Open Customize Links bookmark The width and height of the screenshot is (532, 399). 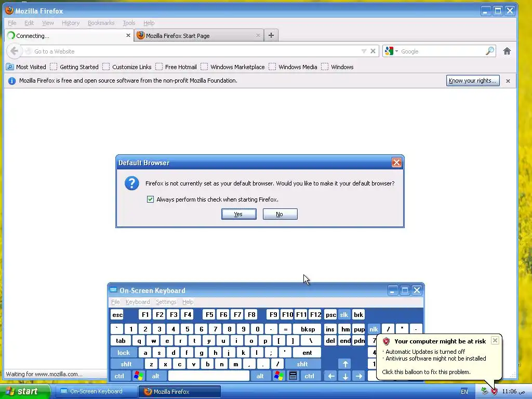127,67
